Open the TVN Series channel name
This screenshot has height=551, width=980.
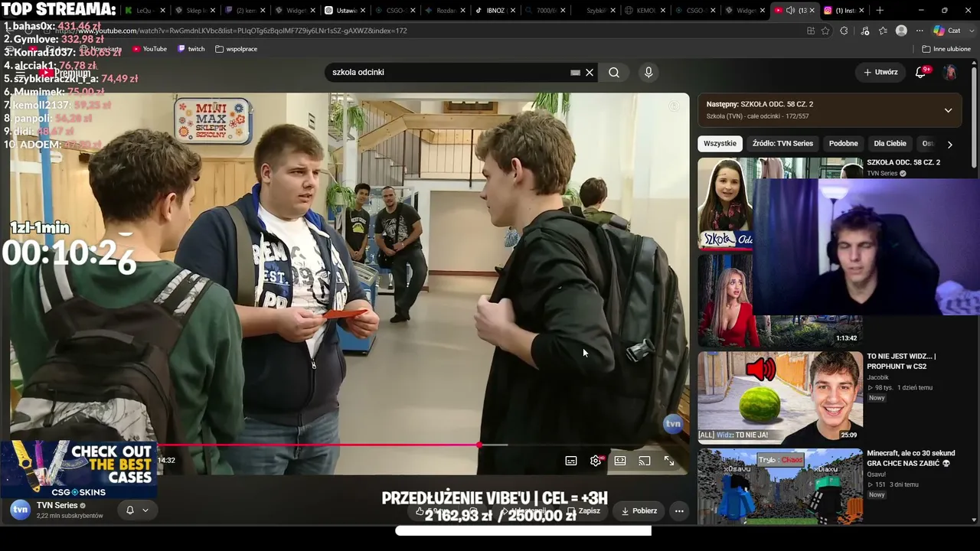tap(57, 505)
